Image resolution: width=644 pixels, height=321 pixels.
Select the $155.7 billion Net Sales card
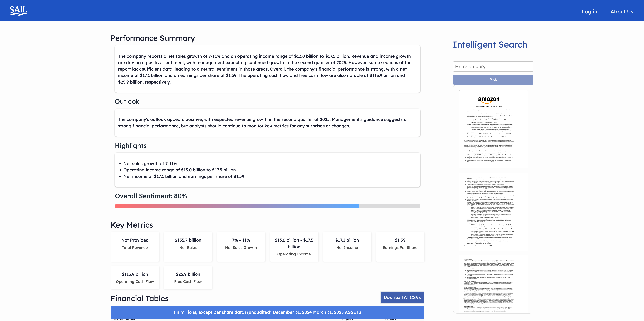coord(188,247)
